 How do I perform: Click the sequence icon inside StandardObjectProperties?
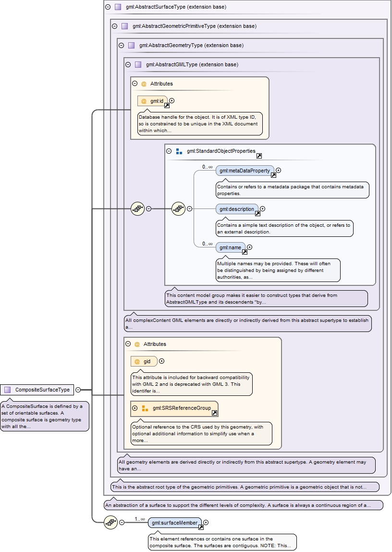tap(178, 209)
